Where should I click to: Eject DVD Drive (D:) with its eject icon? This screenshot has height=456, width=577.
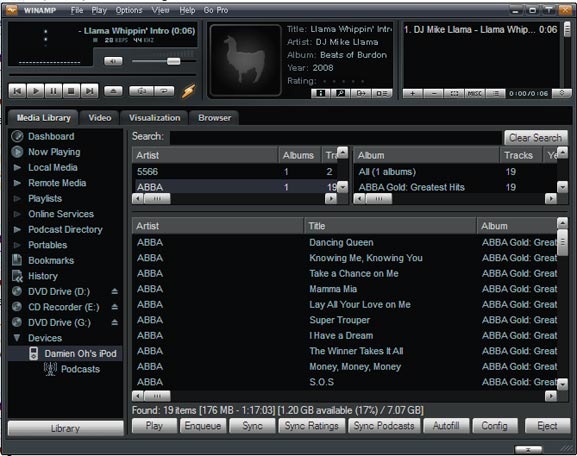coord(114,291)
